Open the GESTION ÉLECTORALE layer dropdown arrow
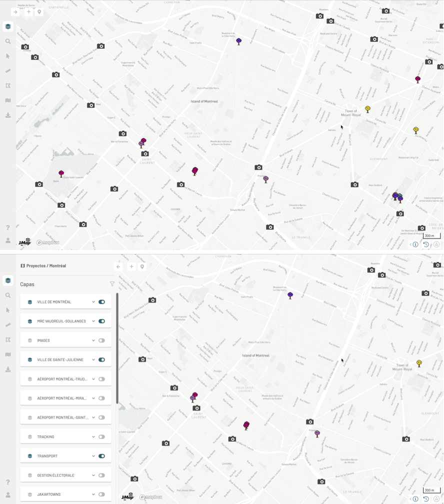This screenshot has width=444, height=504. (x=93, y=475)
